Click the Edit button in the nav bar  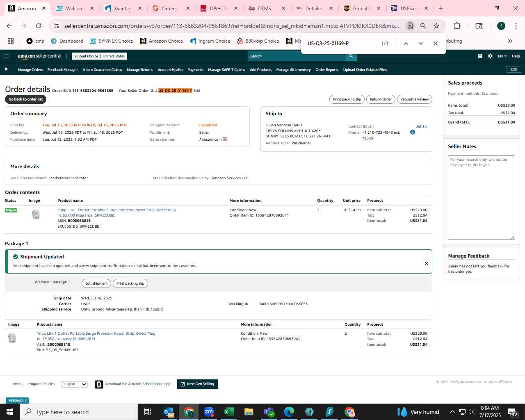514,69
